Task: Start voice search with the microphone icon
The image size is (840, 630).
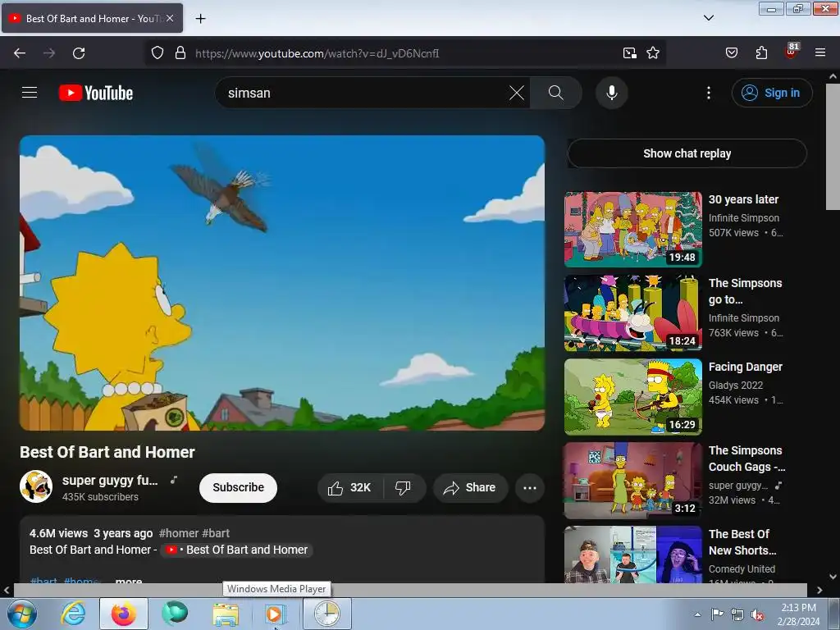Action: (611, 93)
